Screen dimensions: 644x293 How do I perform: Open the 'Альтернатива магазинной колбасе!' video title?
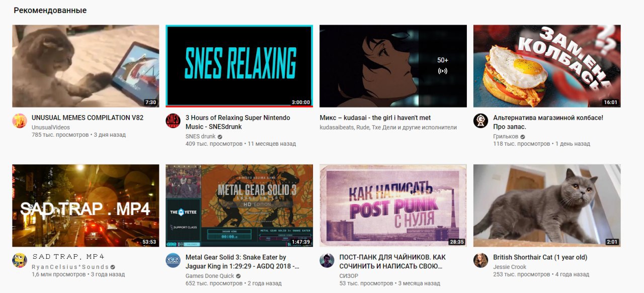point(548,122)
